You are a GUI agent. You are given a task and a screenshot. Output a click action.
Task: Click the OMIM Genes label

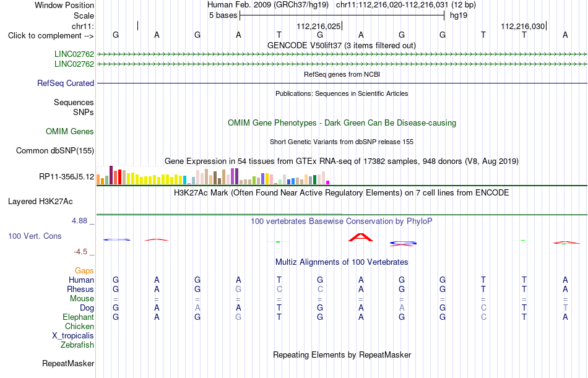click(x=70, y=131)
